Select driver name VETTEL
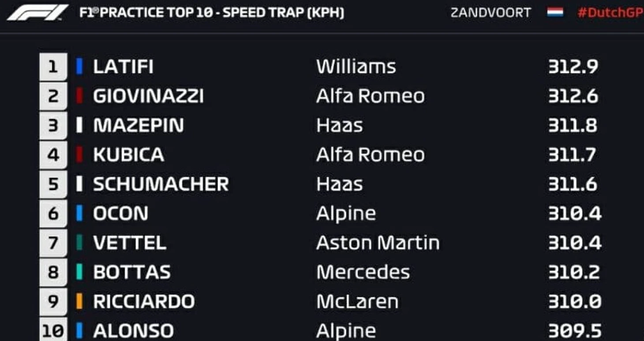Viewport: 644px width, 341px height. 129,243
